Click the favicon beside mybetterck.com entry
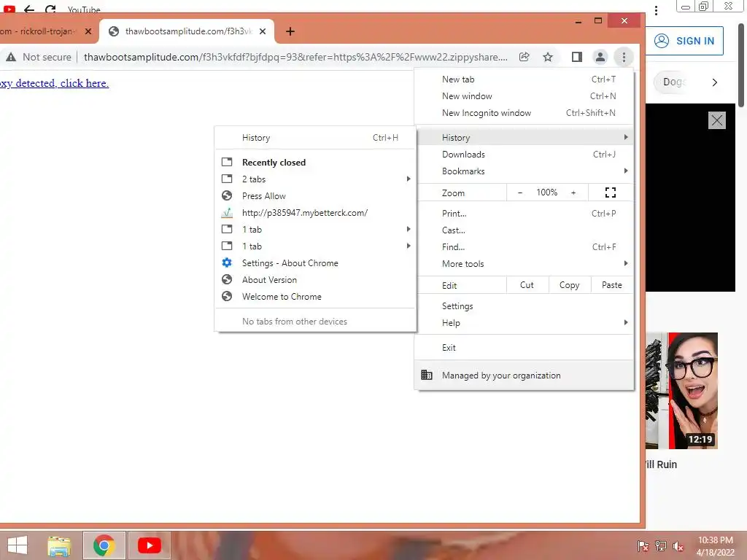The height and width of the screenshot is (560, 747). [x=227, y=213]
